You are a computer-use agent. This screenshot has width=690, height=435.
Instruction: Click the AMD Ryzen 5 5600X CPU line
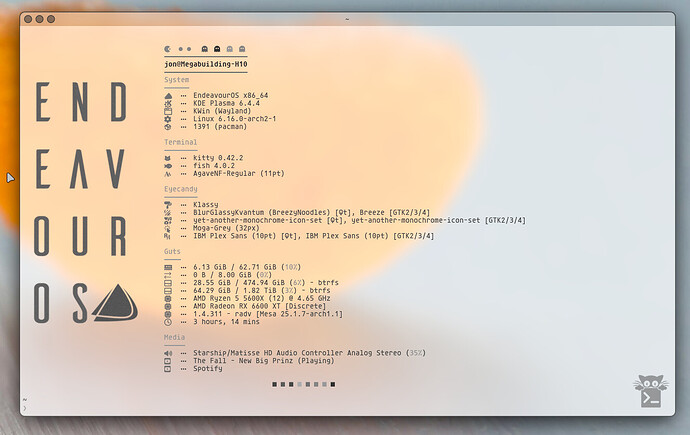(x=262, y=299)
